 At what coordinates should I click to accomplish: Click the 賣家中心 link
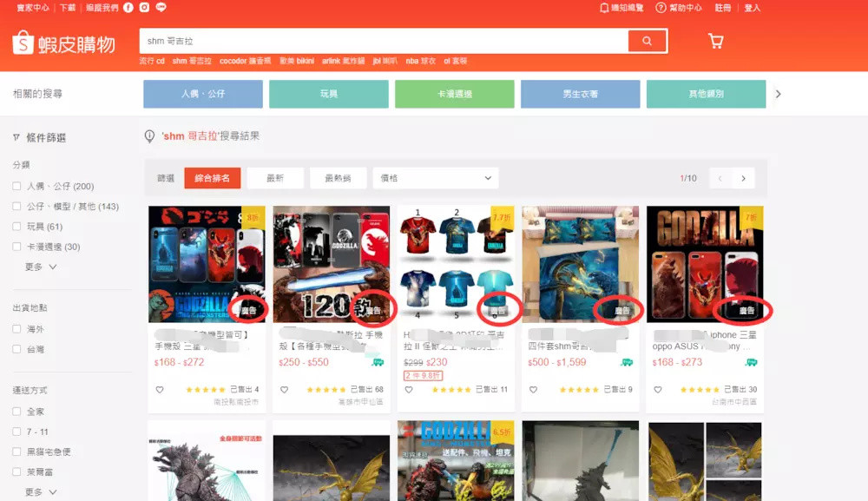33,8
